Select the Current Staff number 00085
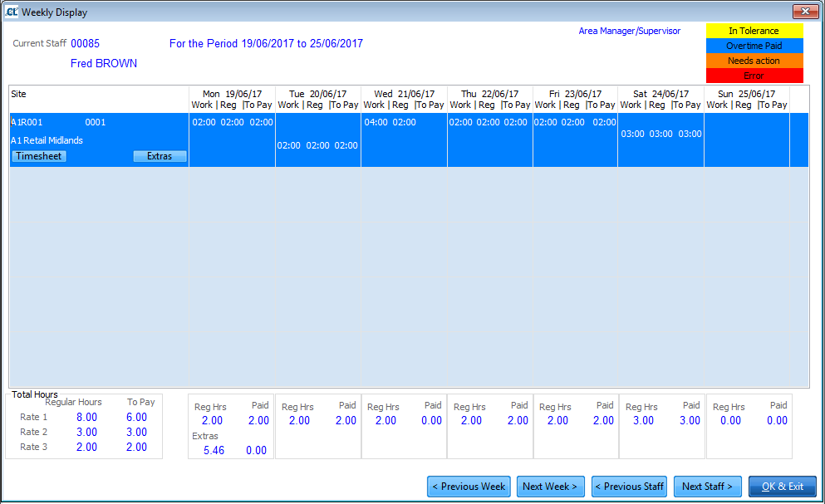This screenshot has height=504, width=825. [x=86, y=43]
